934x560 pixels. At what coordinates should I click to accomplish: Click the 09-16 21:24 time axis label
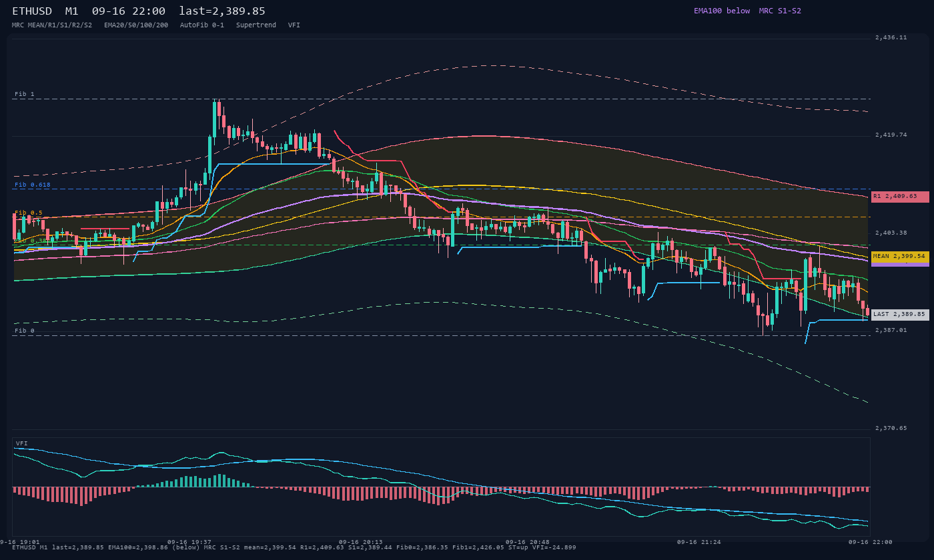699,542
